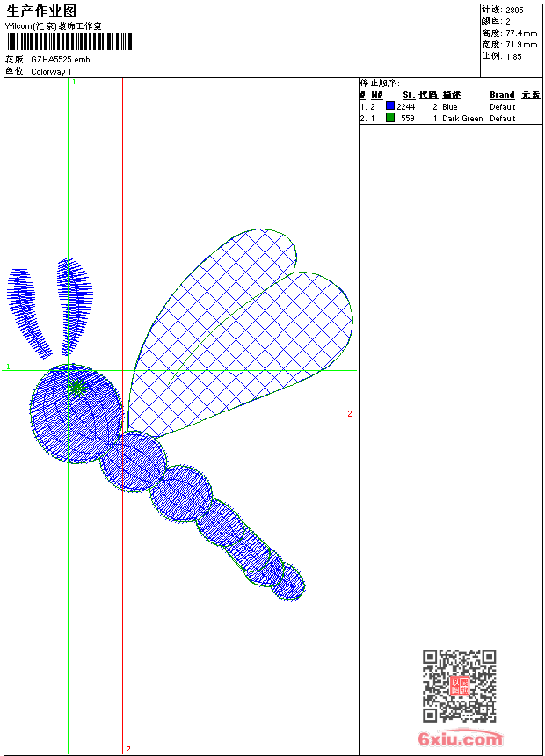The image size is (545, 756).
Task: Click 'Default' brand in the Dark Green row
Action: [503, 118]
